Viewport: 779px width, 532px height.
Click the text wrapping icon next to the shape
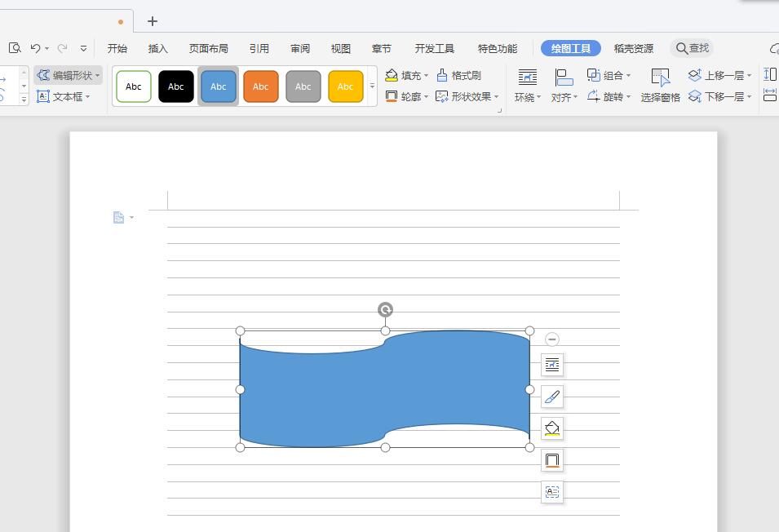click(552, 365)
